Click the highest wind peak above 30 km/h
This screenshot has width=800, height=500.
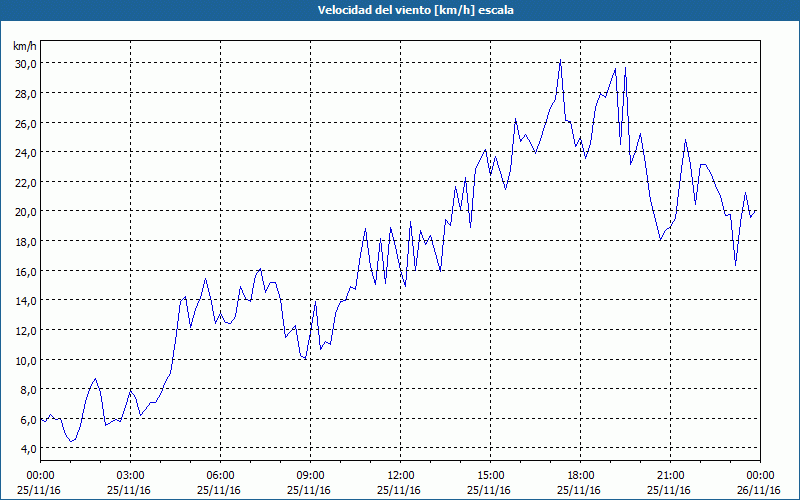pyautogui.click(x=560, y=60)
